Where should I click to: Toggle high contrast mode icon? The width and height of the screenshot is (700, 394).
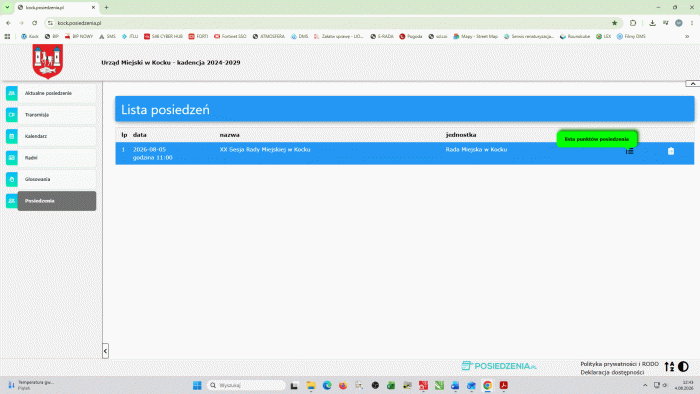click(x=683, y=366)
